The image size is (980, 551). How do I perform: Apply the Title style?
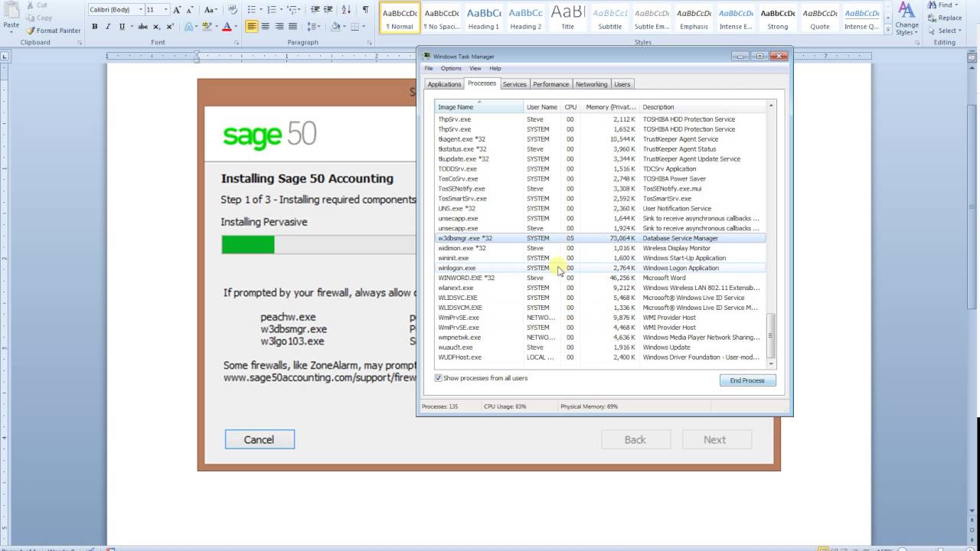[567, 18]
